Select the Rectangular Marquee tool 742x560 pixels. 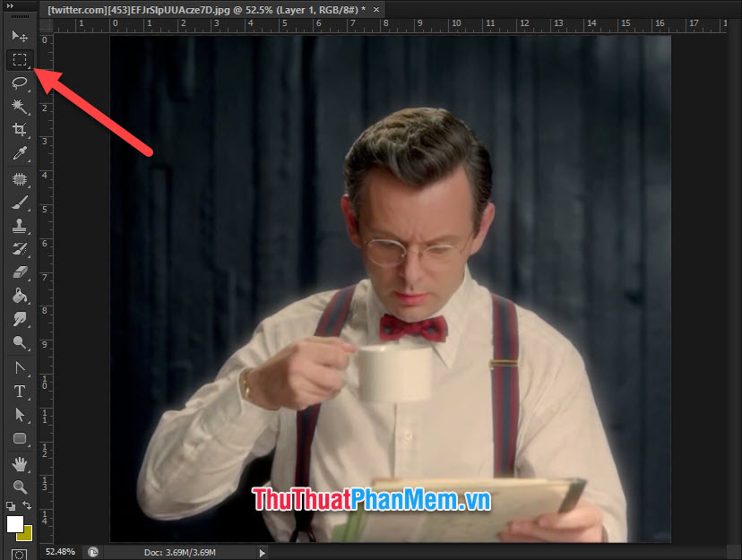20,60
